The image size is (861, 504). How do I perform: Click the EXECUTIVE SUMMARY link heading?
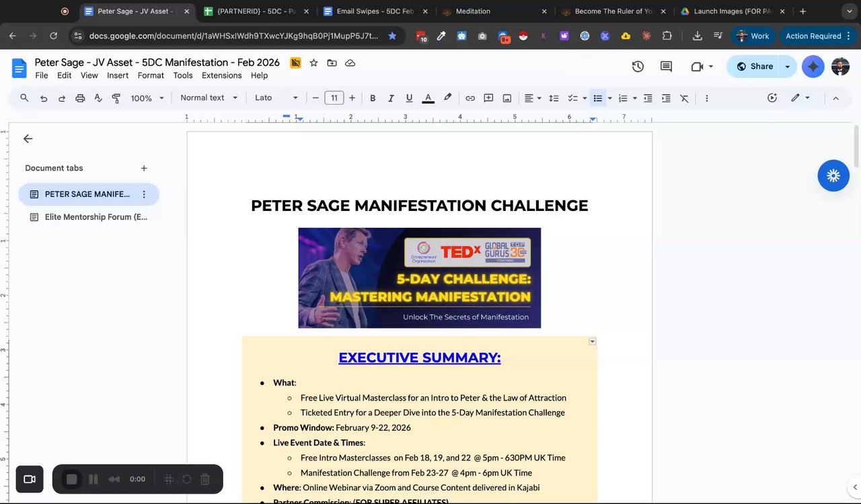pos(420,358)
